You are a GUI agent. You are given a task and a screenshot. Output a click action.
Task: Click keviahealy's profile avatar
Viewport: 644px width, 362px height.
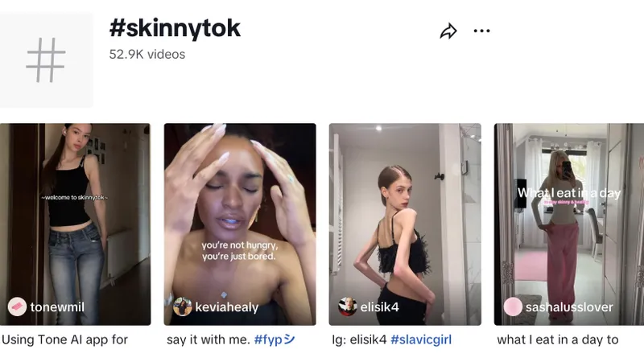click(x=183, y=306)
